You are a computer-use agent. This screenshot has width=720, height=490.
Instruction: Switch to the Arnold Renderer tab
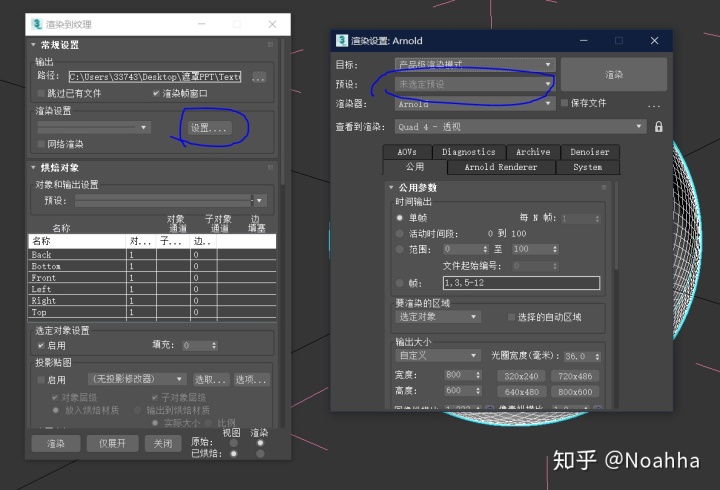[x=501, y=167]
